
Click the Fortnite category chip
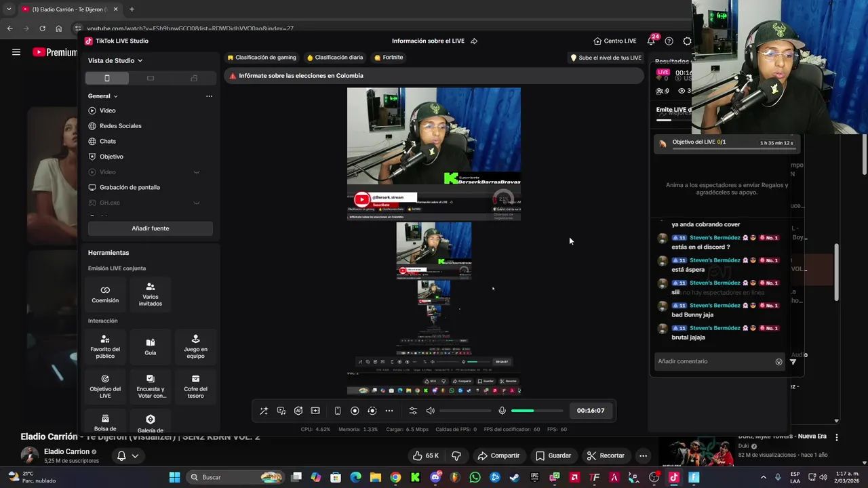click(x=389, y=58)
